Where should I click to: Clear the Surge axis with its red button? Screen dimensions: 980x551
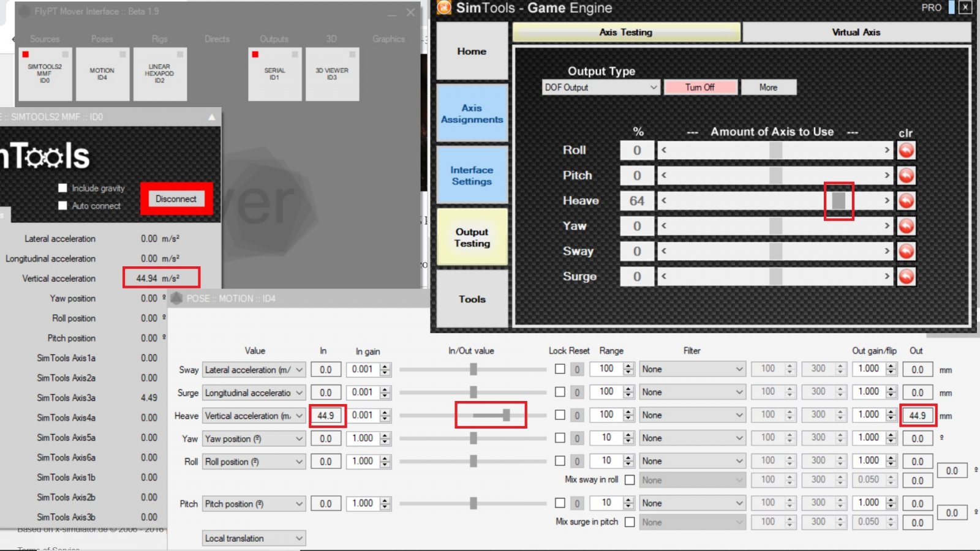[x=906, y=276]
